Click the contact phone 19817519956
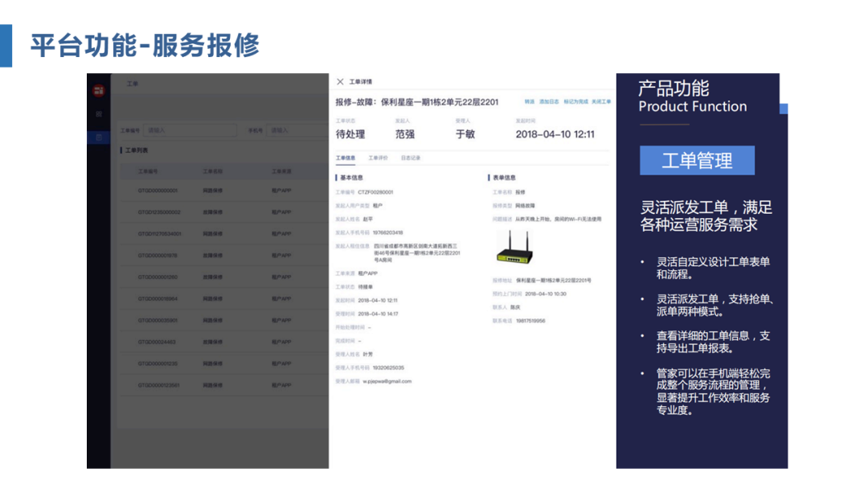This screenshot has height=489, width=868. [530, 321]
